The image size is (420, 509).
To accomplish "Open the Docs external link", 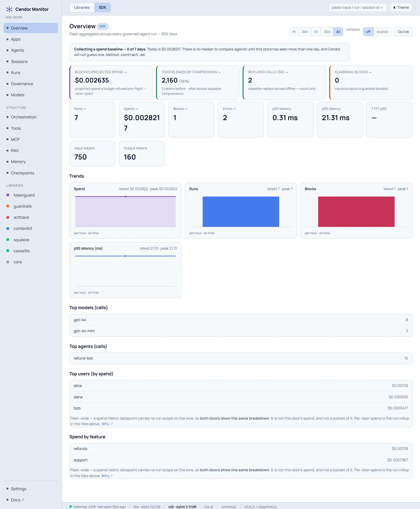I will point(31,500).
